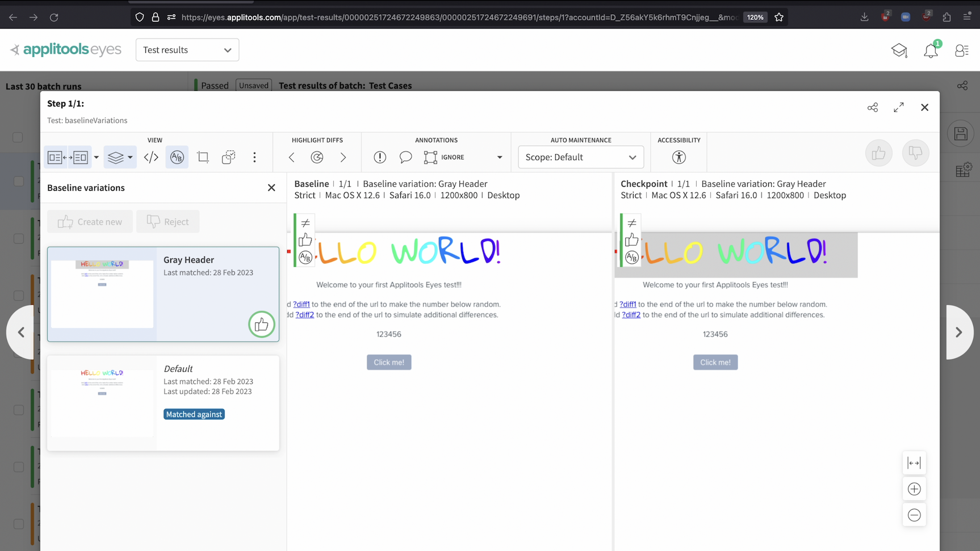Click the accessibility person icon
This screenshot has width=980, height=551.
(679, 157)
